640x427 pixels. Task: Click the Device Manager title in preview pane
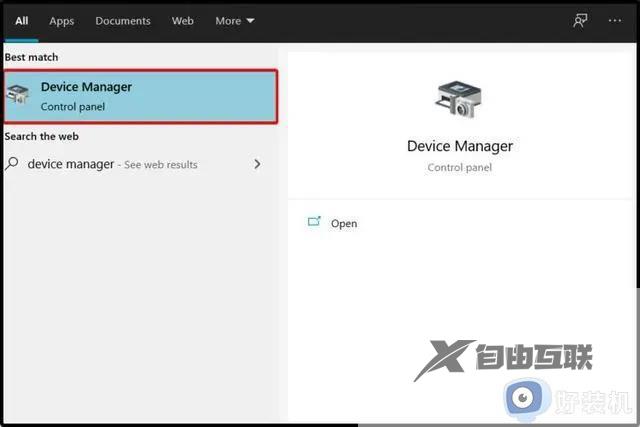pos(460,146)
